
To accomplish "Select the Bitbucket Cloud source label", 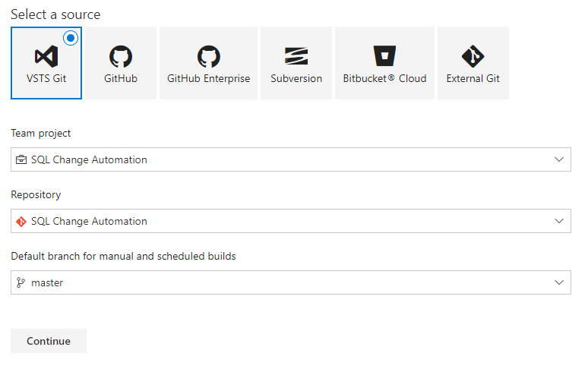I will 384,79.
